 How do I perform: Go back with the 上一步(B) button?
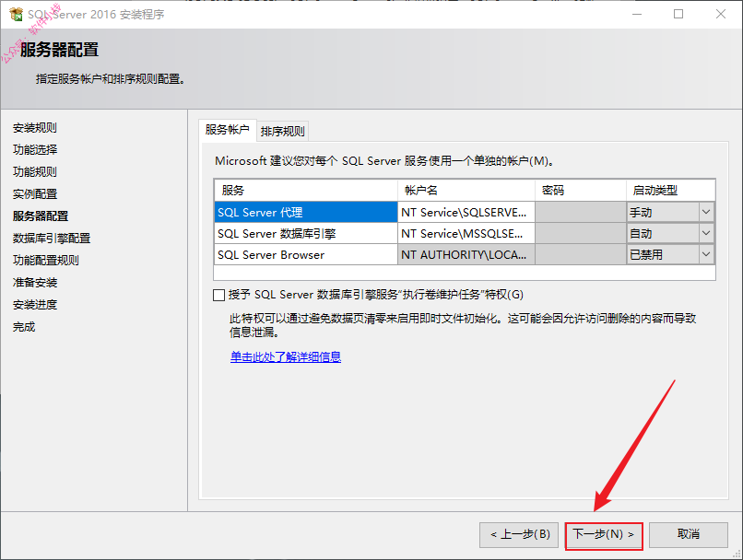(x=519, y=535)
